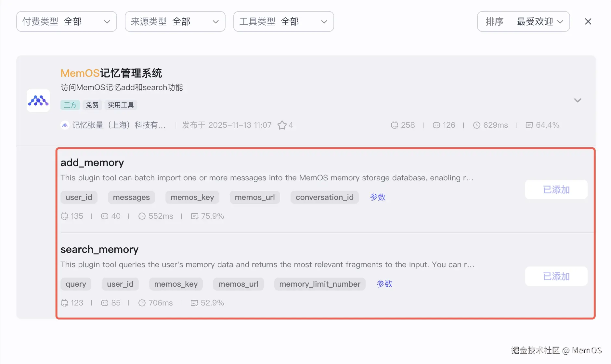This screenshot has width=611, height=364.
Task: Click the memos_key parameter of search_memory
Action: pos(176,284)
